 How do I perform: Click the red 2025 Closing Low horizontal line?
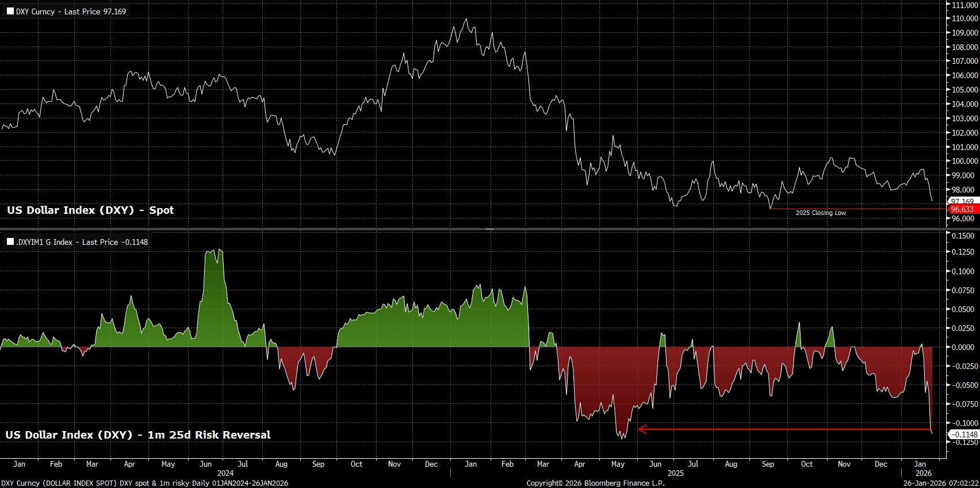click(x=863, y=208)
